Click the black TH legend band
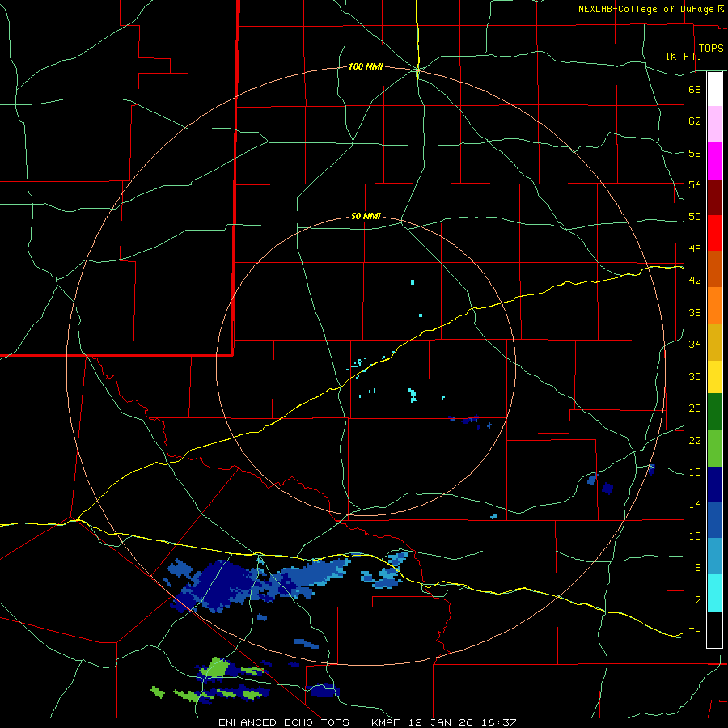The width and height of the screenshot is (728, 728). point(714,629)
